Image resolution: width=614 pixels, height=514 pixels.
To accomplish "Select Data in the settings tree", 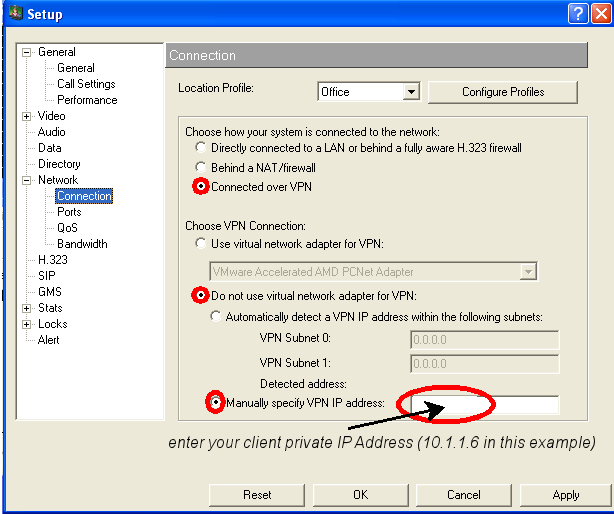I will coord(50,148).
